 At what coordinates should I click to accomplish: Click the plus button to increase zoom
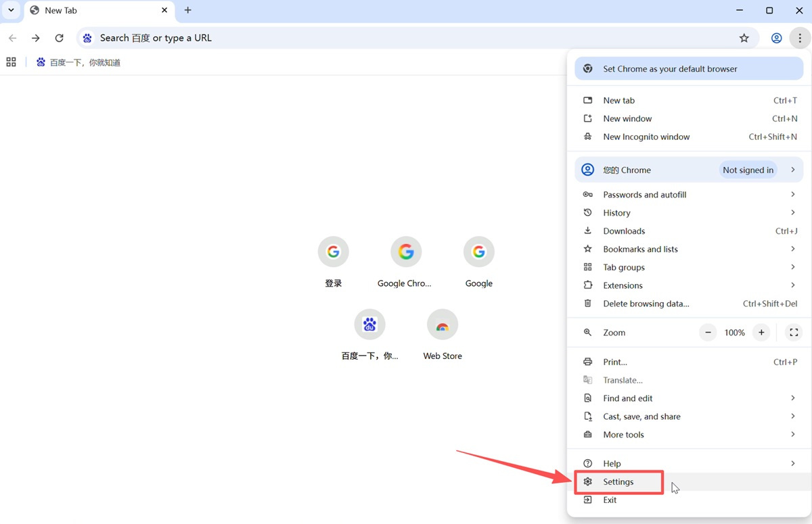click(761, 333)
